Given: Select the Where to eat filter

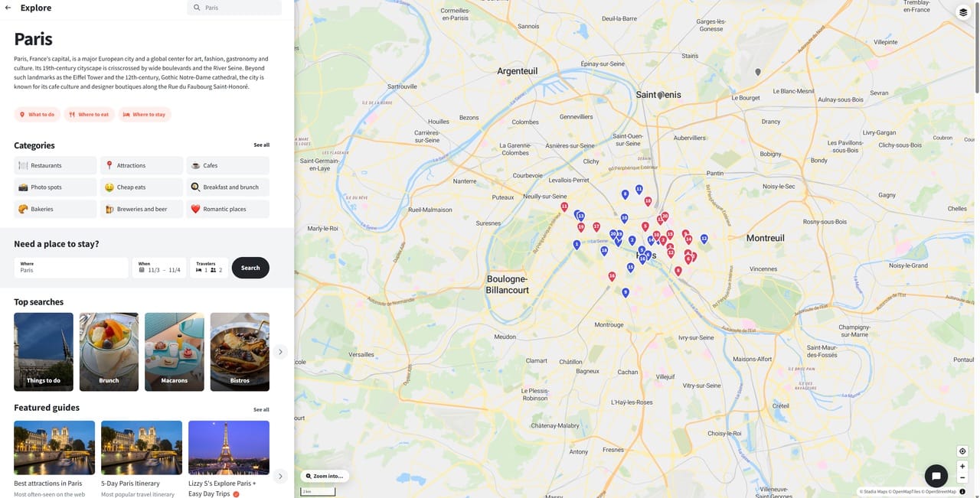Looking at the screenshot, I should pos(89,115).
